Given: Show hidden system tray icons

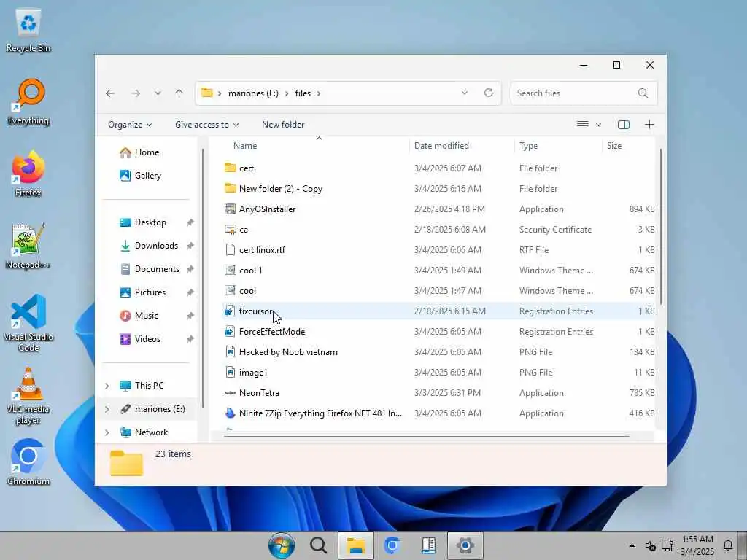Looking at the screenshot, I should [632, 545].
